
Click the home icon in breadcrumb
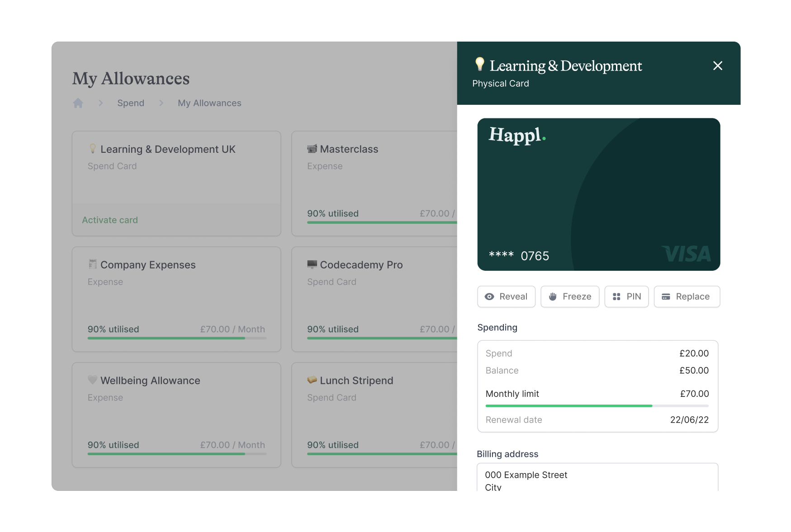click(78, 103)
